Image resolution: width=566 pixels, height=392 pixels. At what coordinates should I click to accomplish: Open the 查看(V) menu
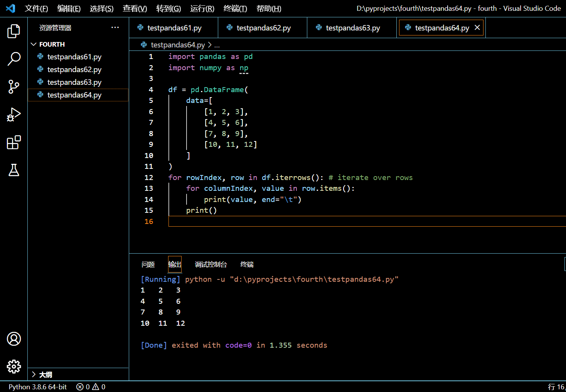[135, 8]
